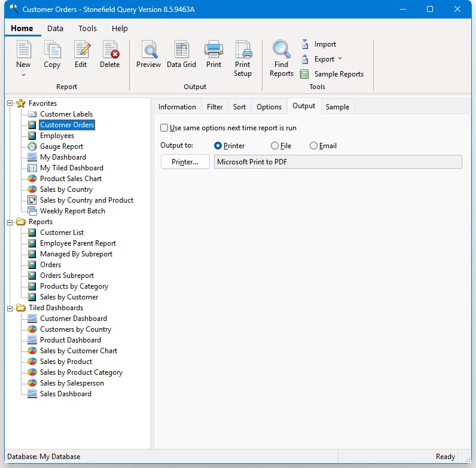
Task: Switch to the Filter tab
Action: [215, 107]
